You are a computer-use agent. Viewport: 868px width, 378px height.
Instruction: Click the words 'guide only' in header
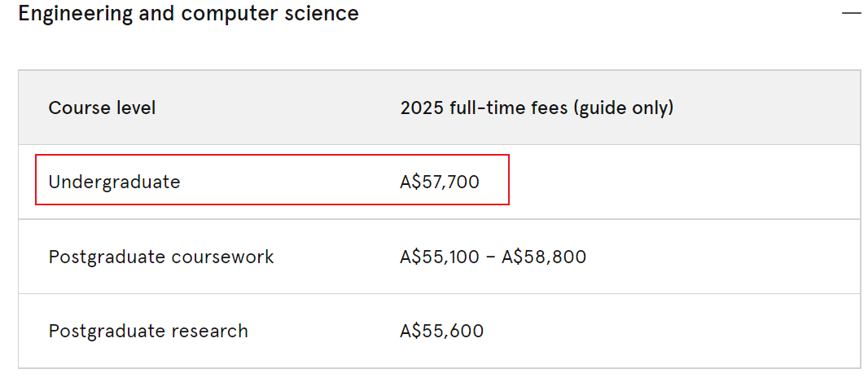point(623,108)
